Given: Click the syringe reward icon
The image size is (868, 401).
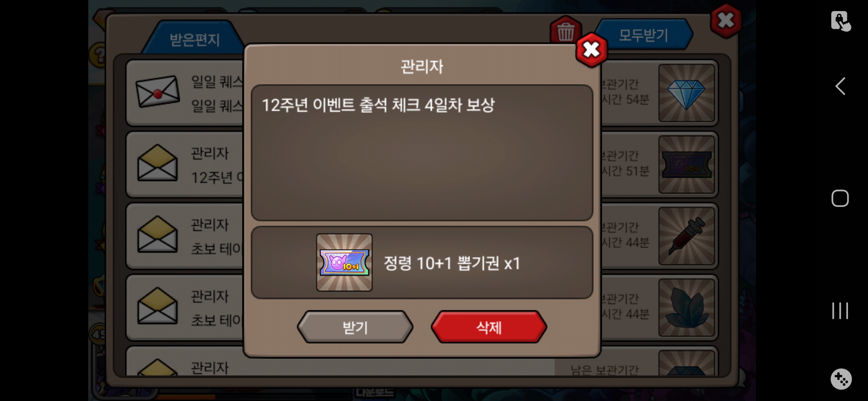Looking at the screenshot, I should click(687, 236).
